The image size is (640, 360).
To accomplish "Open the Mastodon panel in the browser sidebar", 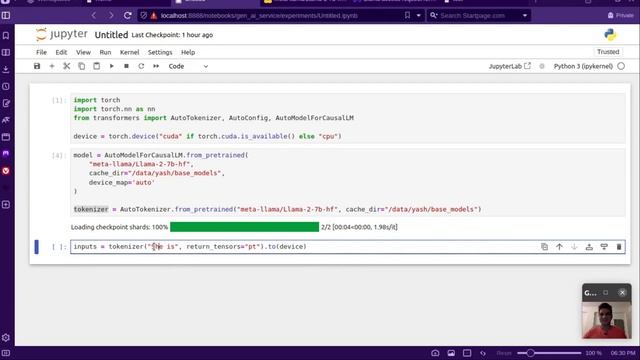I will point(6,154).
